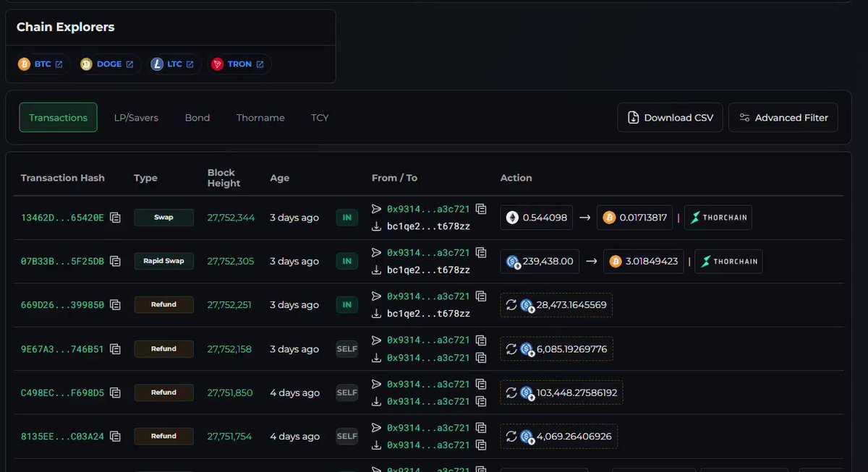Open the LTC chain explorer link
The width and height of the screenshot is (868, 472).
[174, 64]
